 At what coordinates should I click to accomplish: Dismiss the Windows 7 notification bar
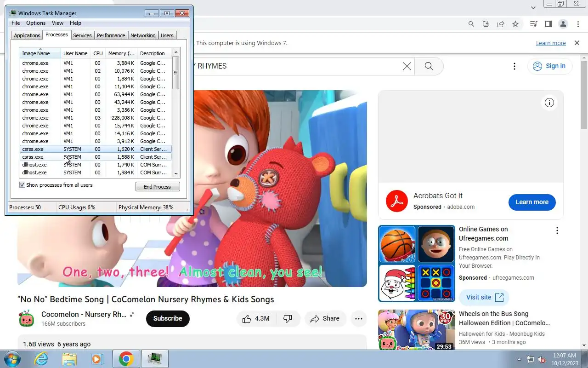[577, 43]
